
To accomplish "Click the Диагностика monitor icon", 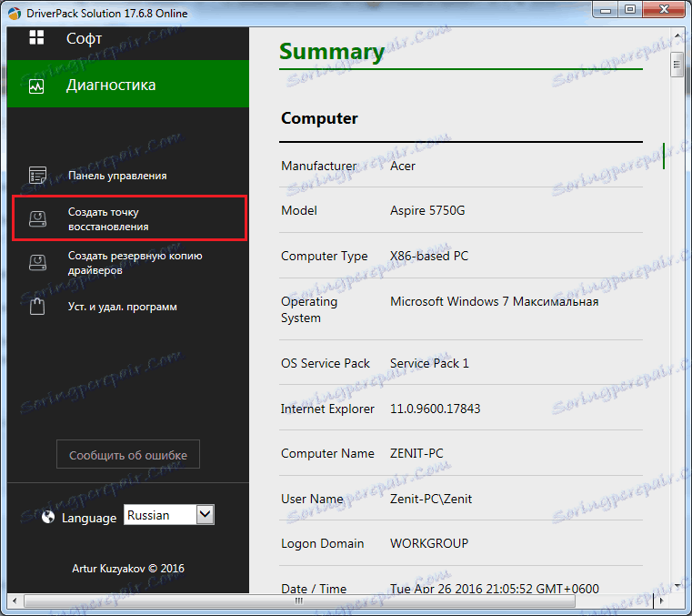I will click(x=36, y=86).
